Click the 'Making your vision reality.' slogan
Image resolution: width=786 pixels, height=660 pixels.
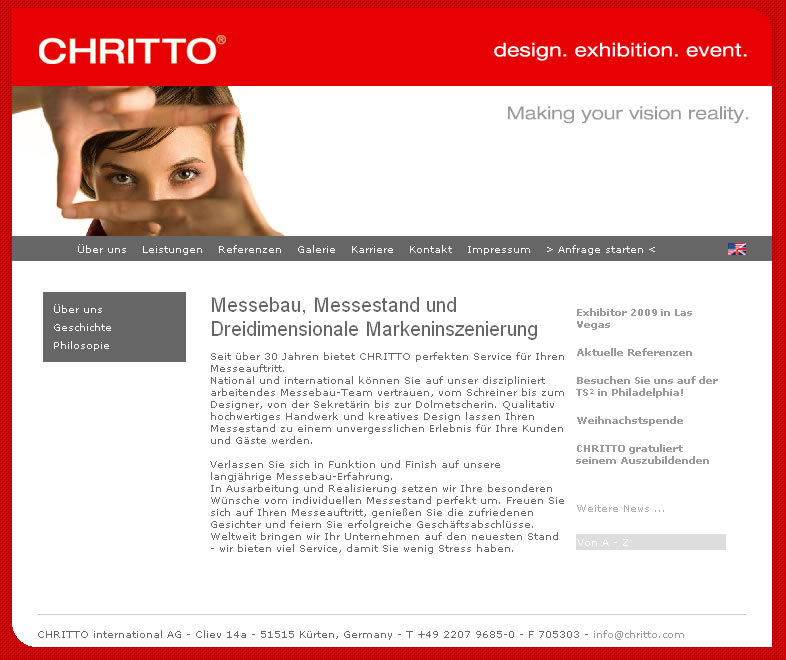tap(628, 114)
